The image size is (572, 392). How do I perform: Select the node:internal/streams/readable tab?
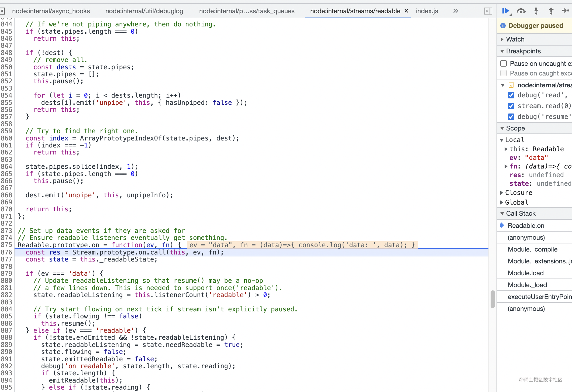point(355,11)
